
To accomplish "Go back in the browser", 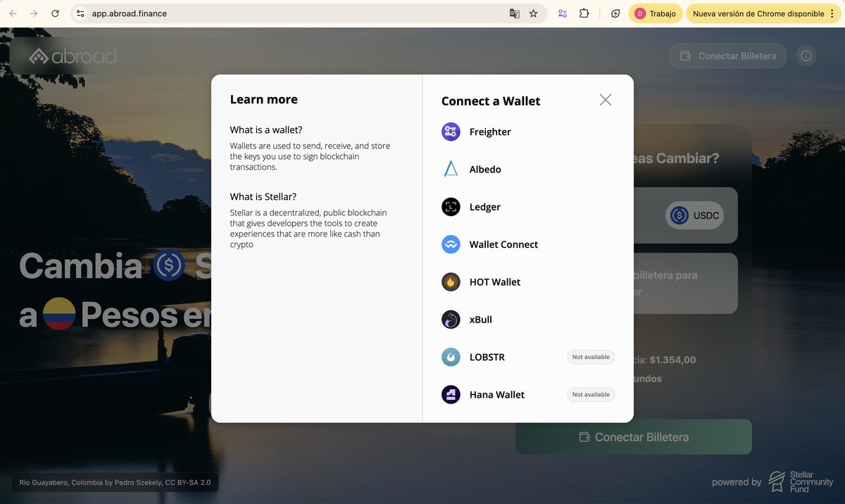I will (13, 13).
